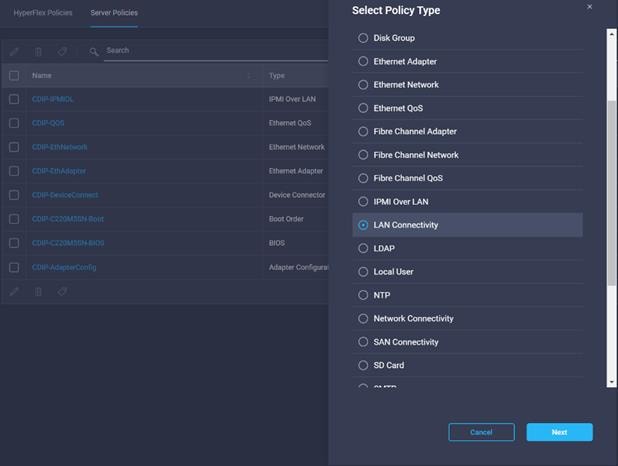Click the Next button

[559, 432]
